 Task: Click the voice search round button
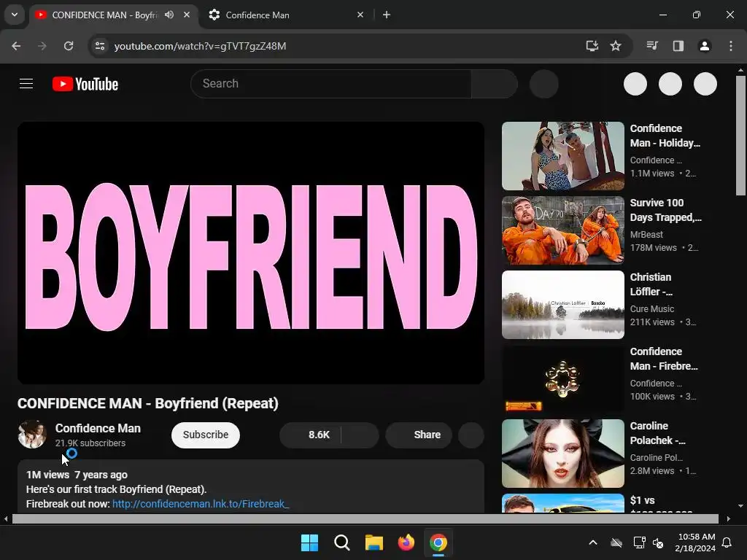(x=543, y=84)
